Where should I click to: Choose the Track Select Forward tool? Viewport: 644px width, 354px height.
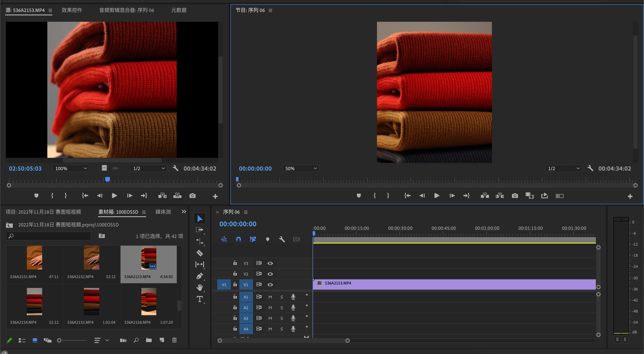pyautogui.click(x=200, y=230)
